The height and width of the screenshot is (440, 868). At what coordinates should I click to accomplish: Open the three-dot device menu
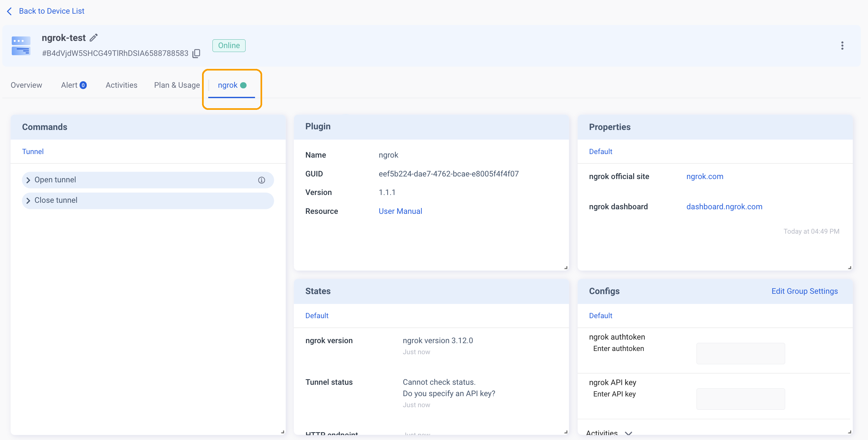[842, 45]
